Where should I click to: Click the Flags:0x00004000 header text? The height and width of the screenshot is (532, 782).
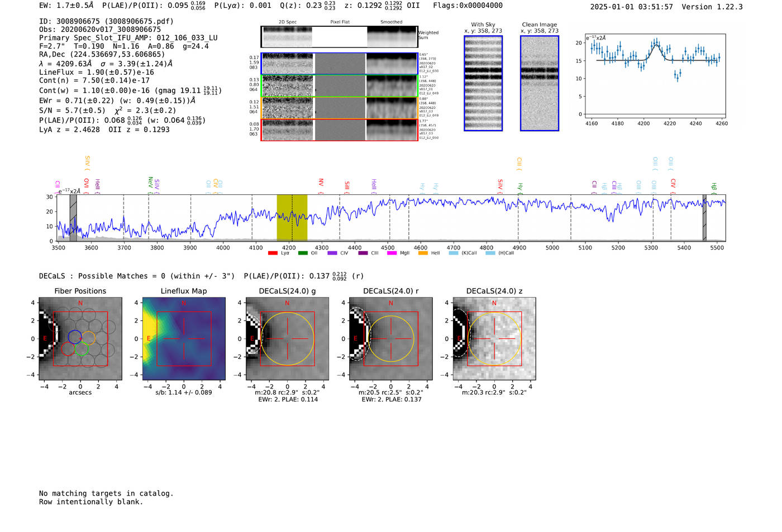pos(468,6)
